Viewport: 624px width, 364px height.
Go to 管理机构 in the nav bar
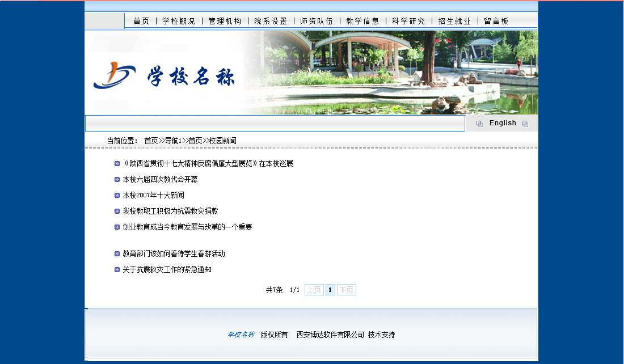(x=225, y=21)
